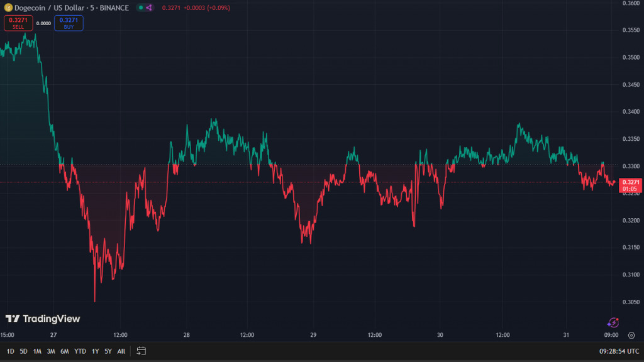Select the 3M time range
This screenshot has height=362, width=644.
(50, 351)
